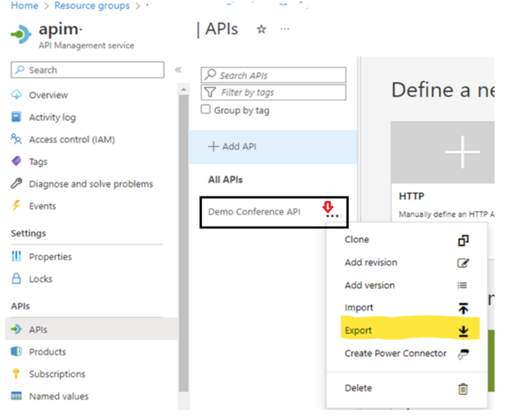This screenshot has height=420, width=509.
Task: Click the Export download arrow icon
Action: (464, 331)
